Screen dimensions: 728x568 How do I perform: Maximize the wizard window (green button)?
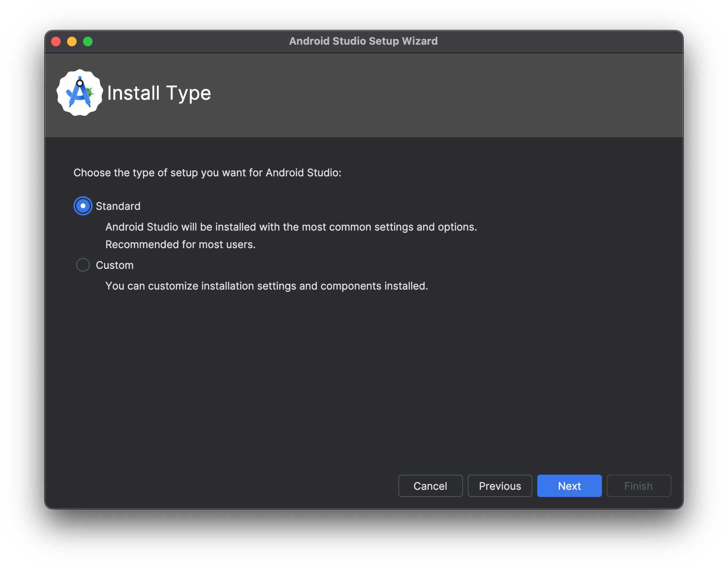click(x=88, y=41)
